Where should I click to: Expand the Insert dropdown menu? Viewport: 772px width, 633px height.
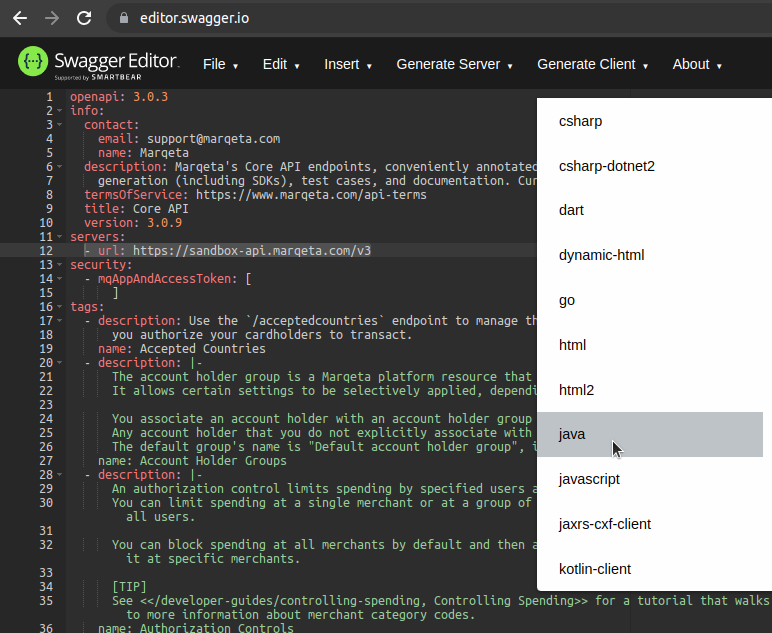point(348,64)
